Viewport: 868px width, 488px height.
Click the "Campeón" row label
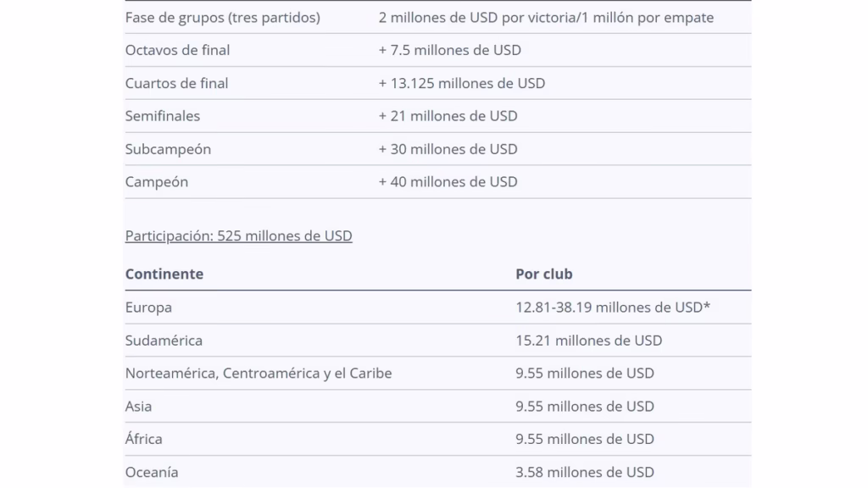(x=157, y=181)
